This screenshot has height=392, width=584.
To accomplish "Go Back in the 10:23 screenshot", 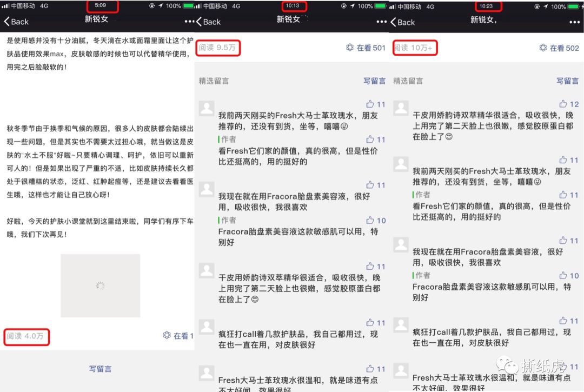I will pyautogui.click(x=403, y=22).
